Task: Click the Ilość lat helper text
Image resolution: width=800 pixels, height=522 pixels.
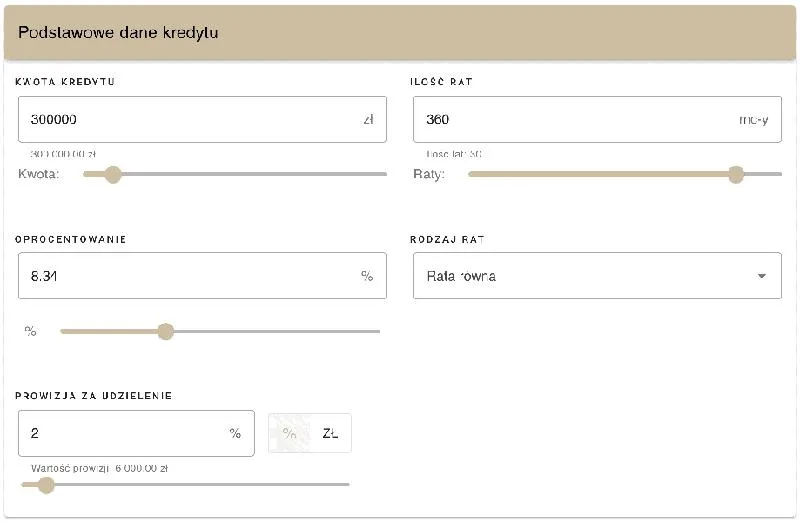Action: pos(454,154)
